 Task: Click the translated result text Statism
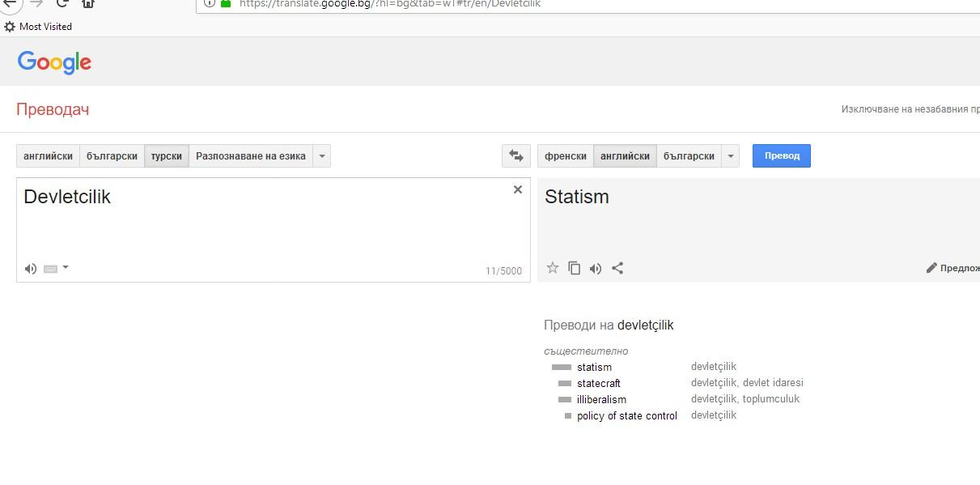pos(577,197)
